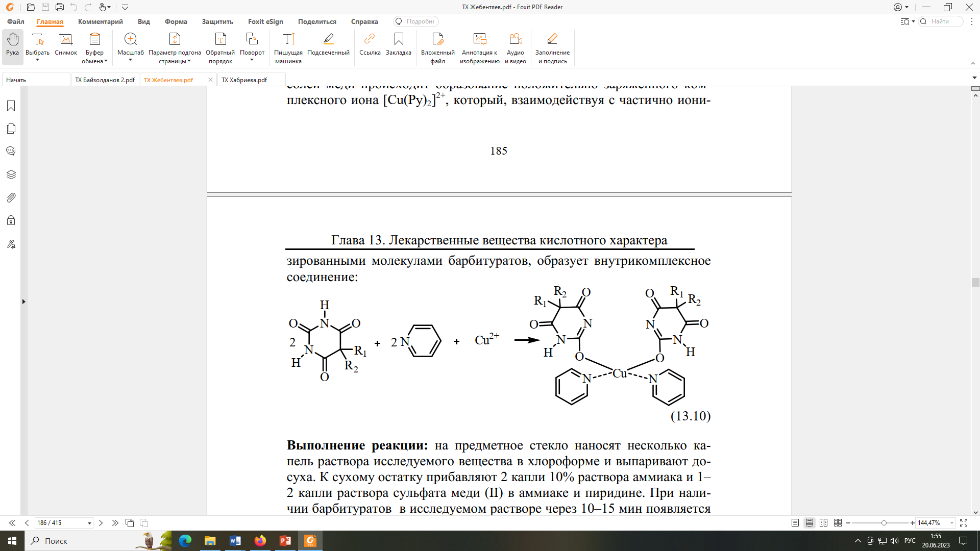Go to the previous page
The image size is (980, 551).
[x=27, y=523]
